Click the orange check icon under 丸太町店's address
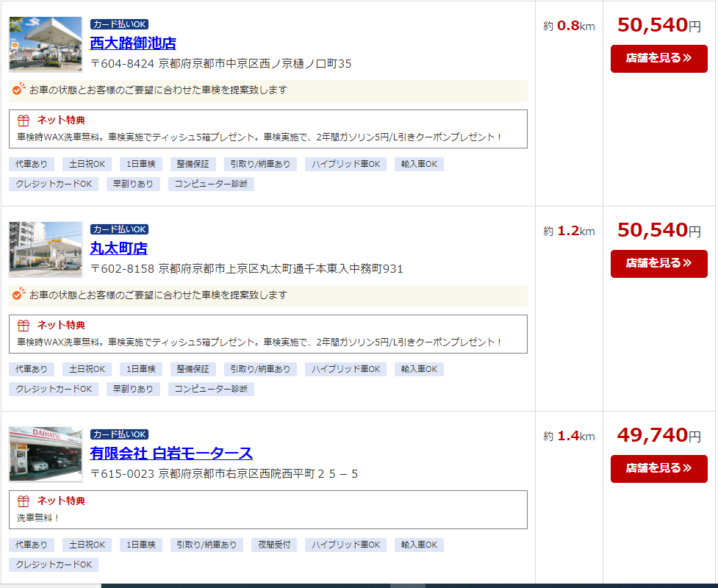The image size is (718, 588). pyautogui.click(x=18, y=295)
